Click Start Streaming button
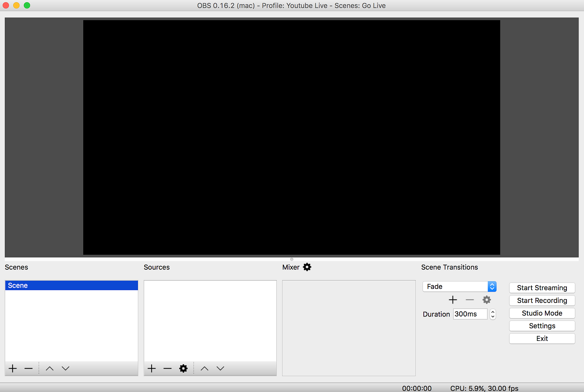 542,288
